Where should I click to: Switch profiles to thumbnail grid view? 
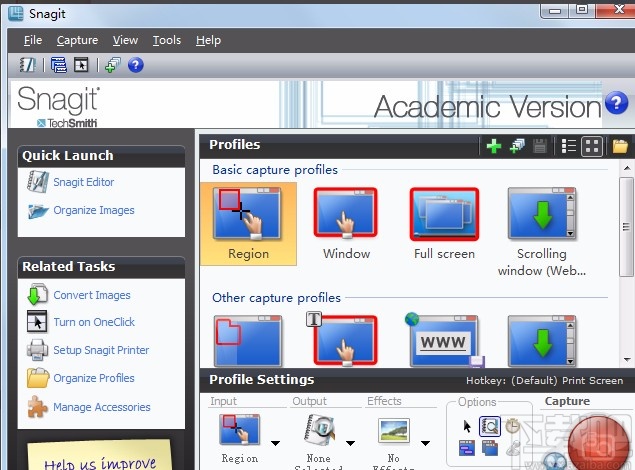(x=592, y=146)
